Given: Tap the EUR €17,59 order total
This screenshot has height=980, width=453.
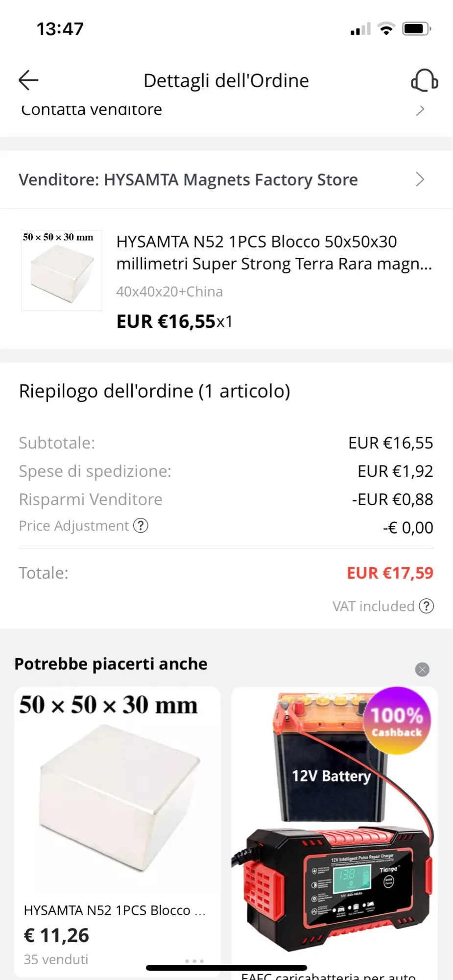Looking at the screenshot, I should pos(390,573).
